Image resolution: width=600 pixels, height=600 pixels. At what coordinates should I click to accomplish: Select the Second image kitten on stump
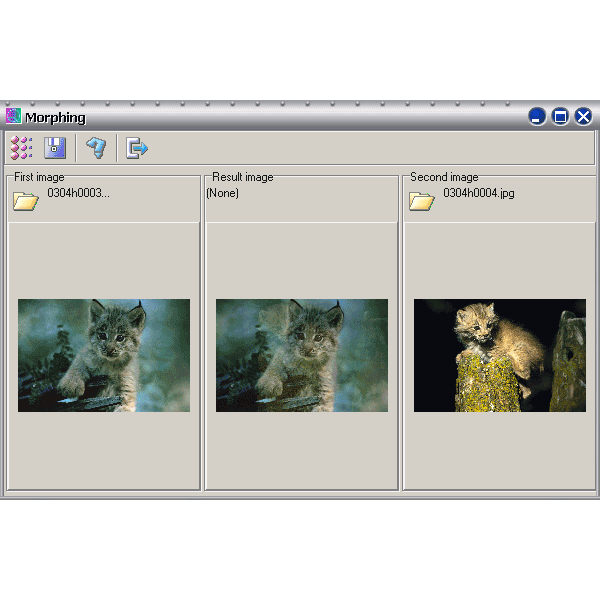point(500,355)
